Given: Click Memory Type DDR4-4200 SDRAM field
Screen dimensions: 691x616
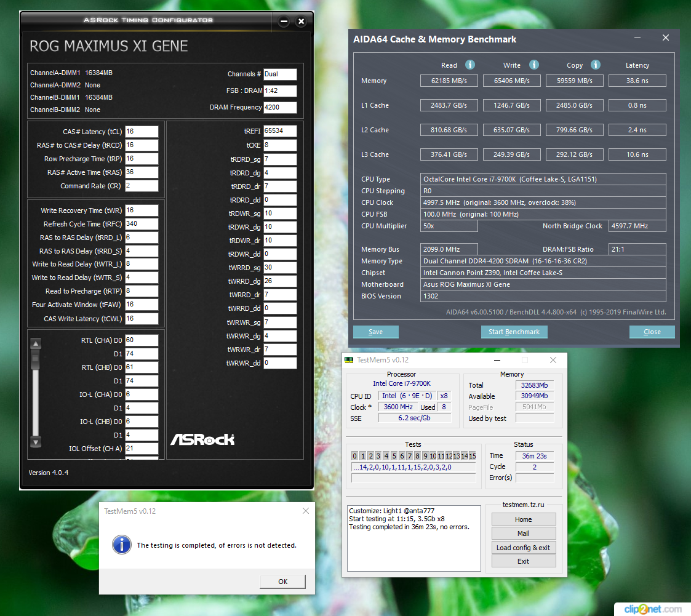Looking at the screenshot, I should (x=543, y=262).
